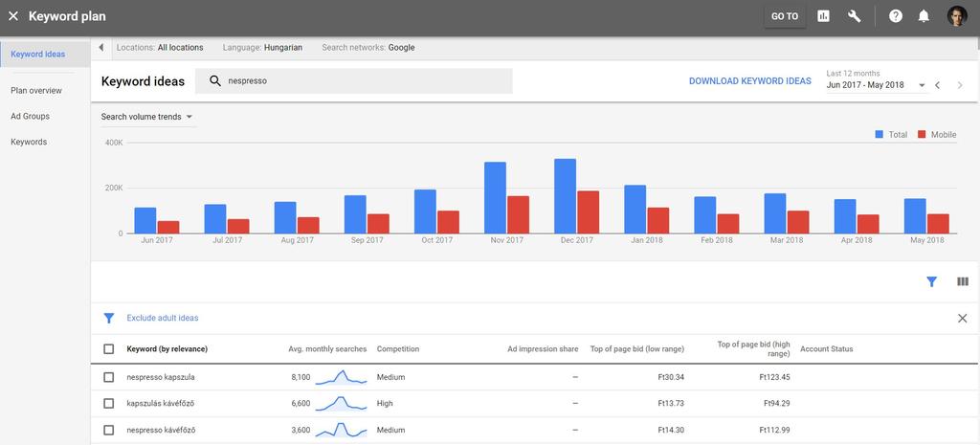Click the Dec 2017 blue Total bar
This screenshot has width=980, height=445.
565,196
